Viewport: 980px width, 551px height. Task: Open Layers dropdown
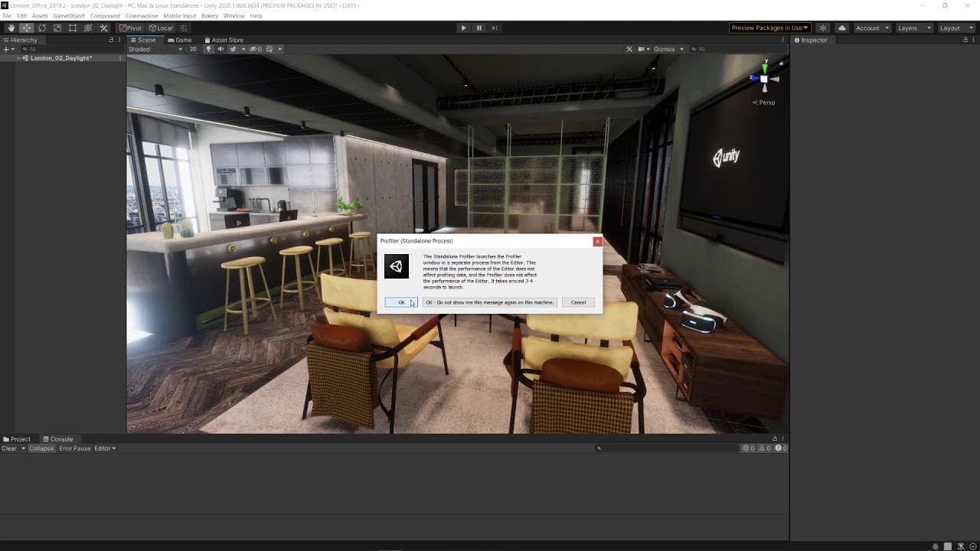[914, 28]
